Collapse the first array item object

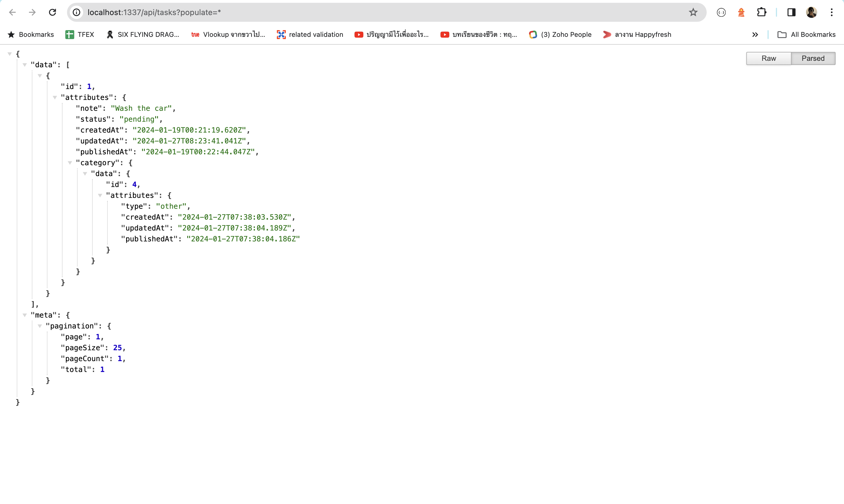click(x=40, y=76)
